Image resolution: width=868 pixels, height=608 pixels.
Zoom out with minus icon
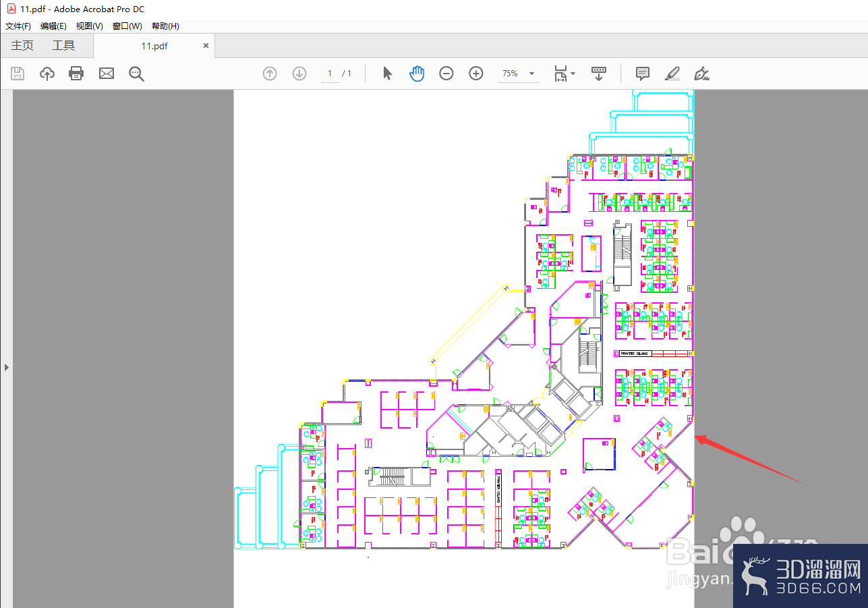tap(446, 74)
